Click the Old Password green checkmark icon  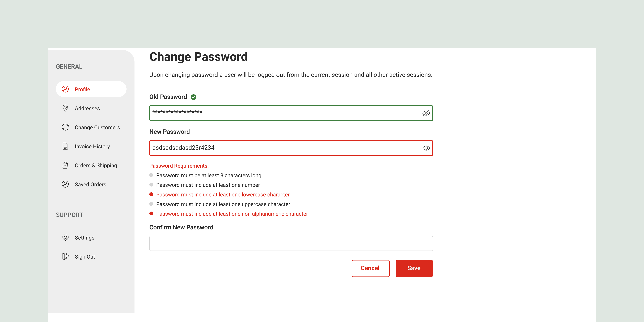(x=194, y=97)
